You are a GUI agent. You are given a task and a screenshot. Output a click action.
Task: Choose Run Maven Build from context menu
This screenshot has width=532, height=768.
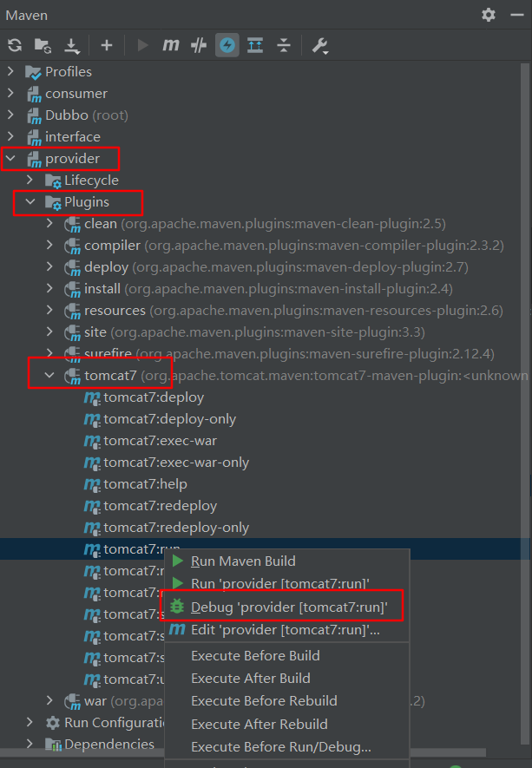(x=286, y=561)
